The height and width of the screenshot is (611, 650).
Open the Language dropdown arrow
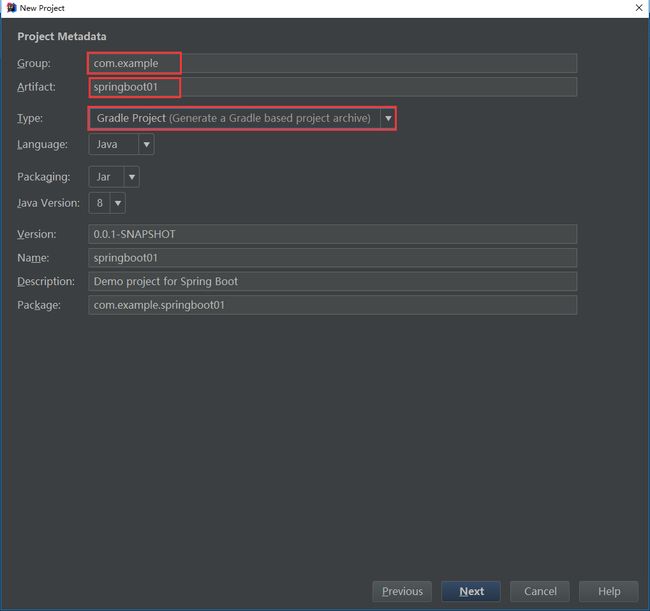coord(146,145)
